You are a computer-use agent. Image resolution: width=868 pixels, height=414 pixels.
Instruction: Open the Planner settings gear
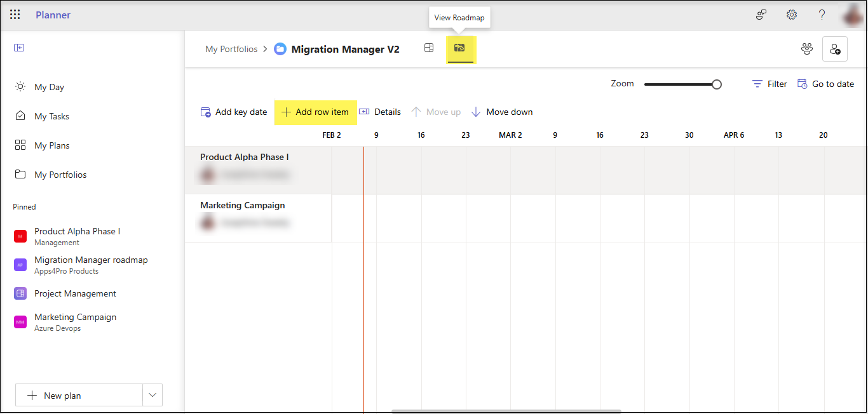tap(791, 14)
